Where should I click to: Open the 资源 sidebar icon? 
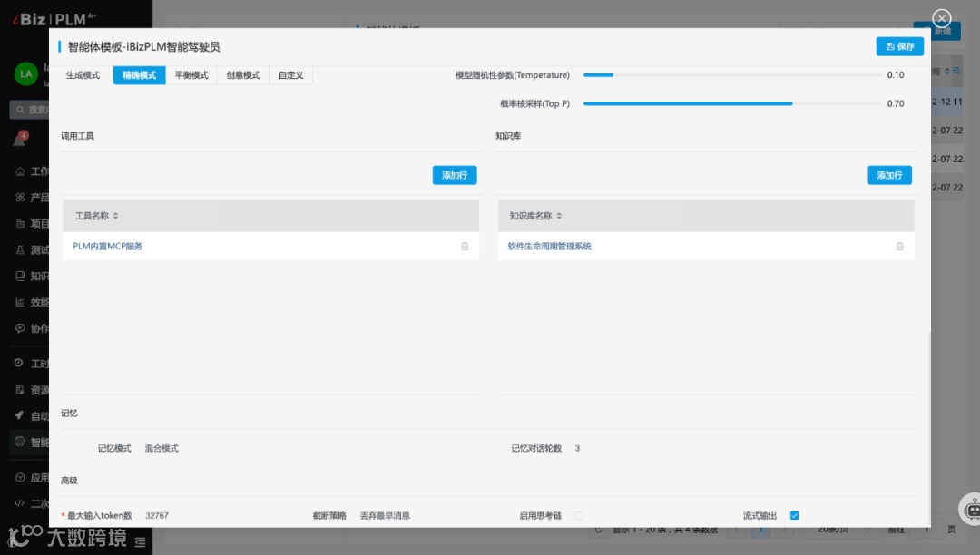click(20, 390)
